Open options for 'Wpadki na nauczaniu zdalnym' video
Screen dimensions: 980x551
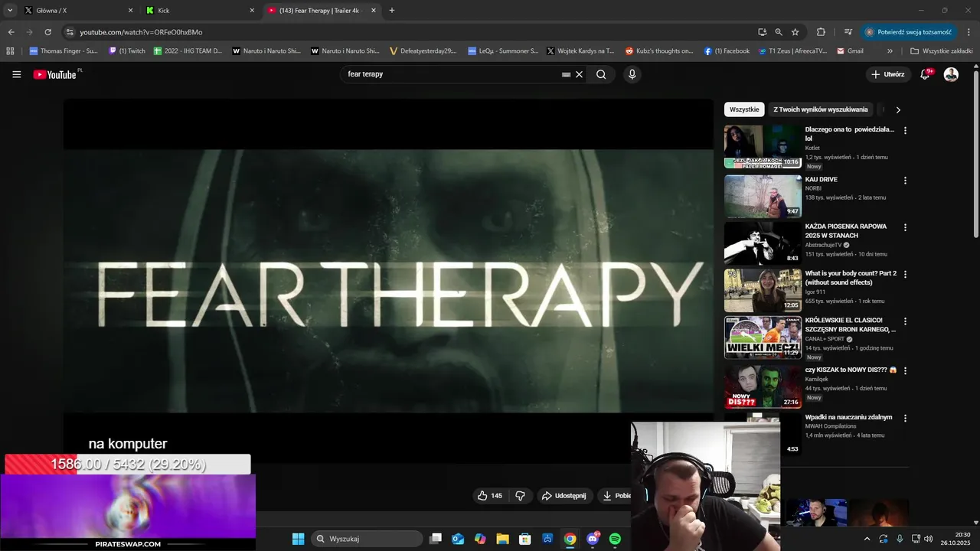905,419
